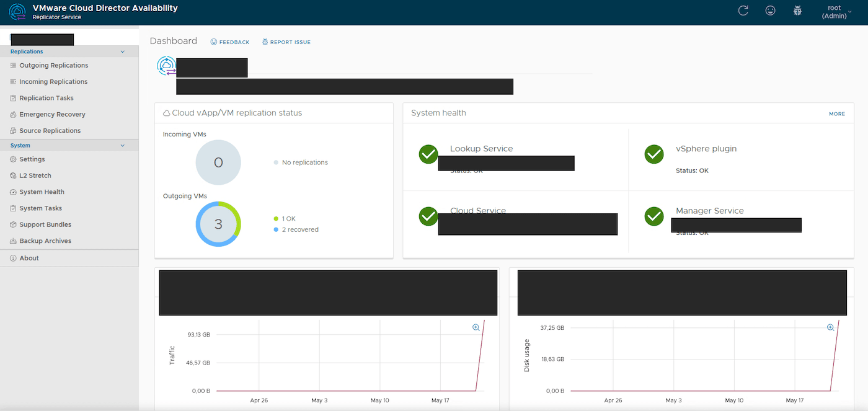The height and width of the screenshot is (411, 868).
Task: Click May 10 label on Traffic chart
Action: click(379, 400)
